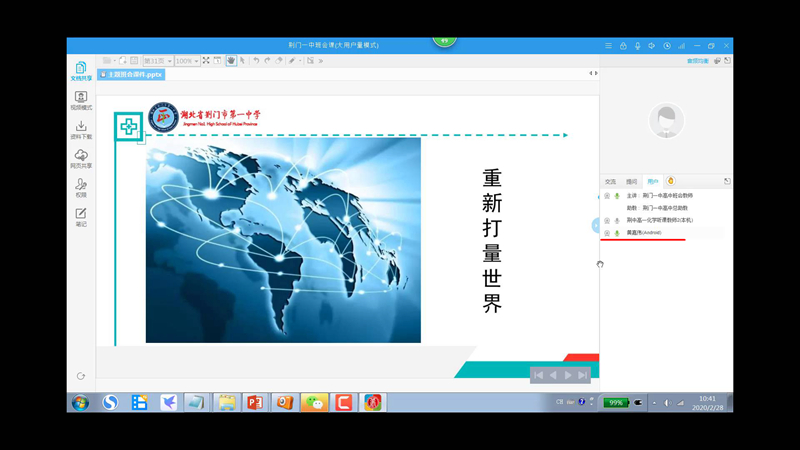800x450 pixels.
Task: Open the Windows Start menu
Action: pyautogui.click(x=80, y=403)
